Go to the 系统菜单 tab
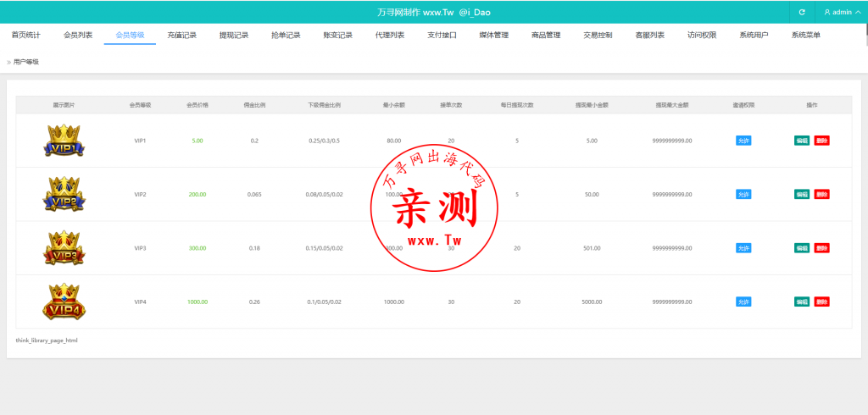 (806, 36)
